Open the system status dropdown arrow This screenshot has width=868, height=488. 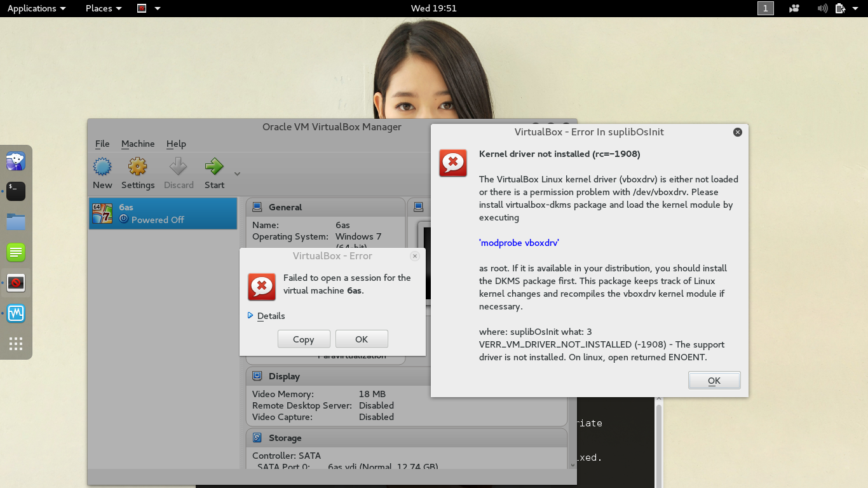click(x=855, y=9)
